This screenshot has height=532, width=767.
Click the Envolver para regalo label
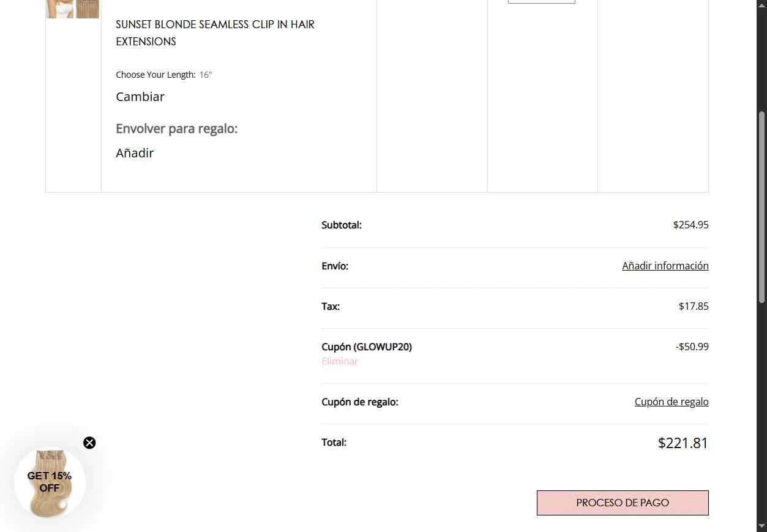coord(176,129)
